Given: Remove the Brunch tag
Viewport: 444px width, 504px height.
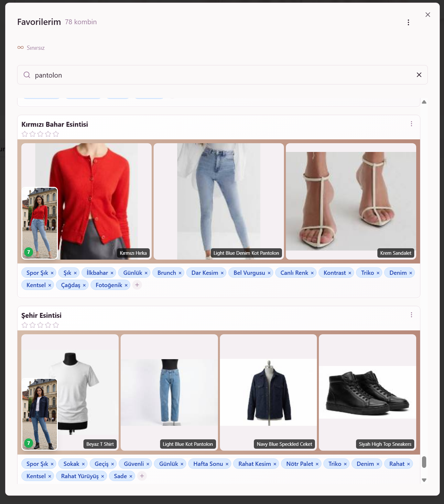Looking at the screenshot, I should (x=180, y=273).
